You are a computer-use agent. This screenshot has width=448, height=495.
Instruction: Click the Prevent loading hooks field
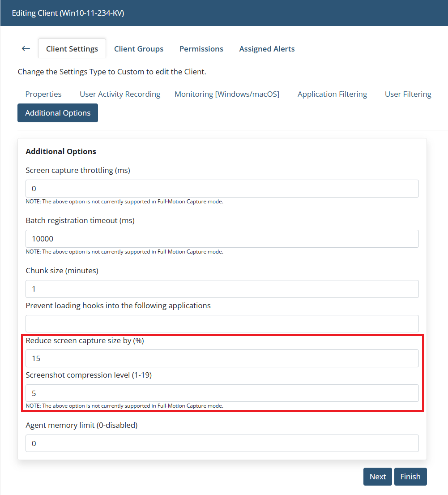222,323
